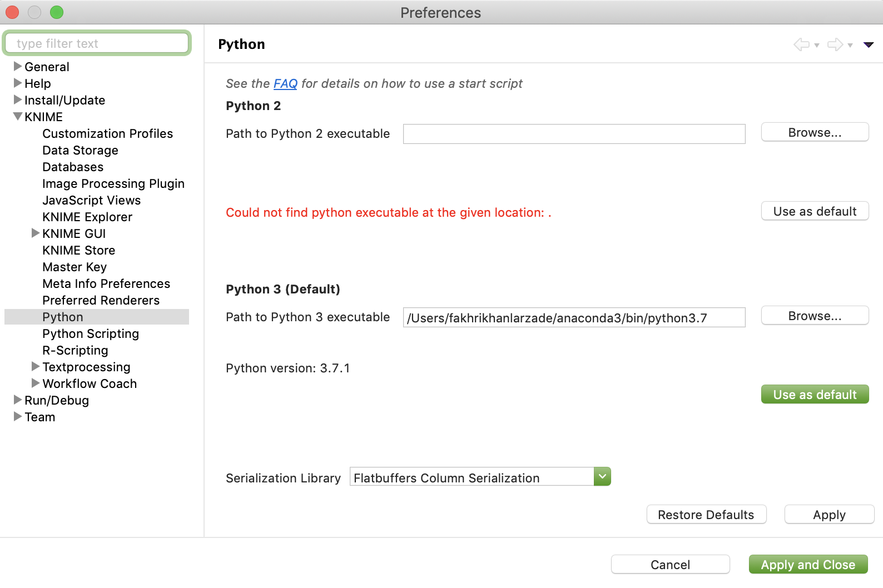
Task: Expand the Textprocessing node
Action: coord(36,367)
